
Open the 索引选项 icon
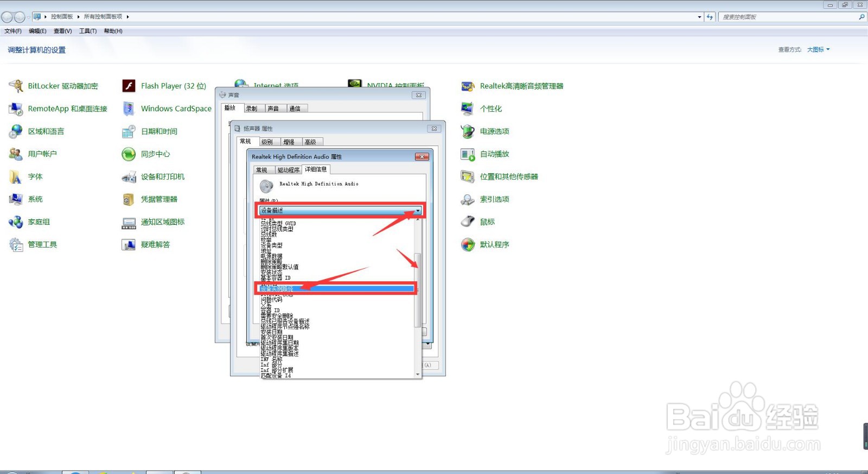pos(468,199)
